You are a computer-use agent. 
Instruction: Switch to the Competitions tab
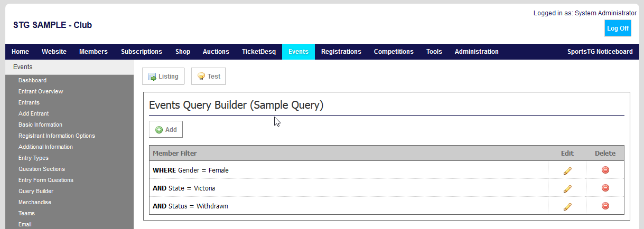pyautogui.click(x=394, y=52)
